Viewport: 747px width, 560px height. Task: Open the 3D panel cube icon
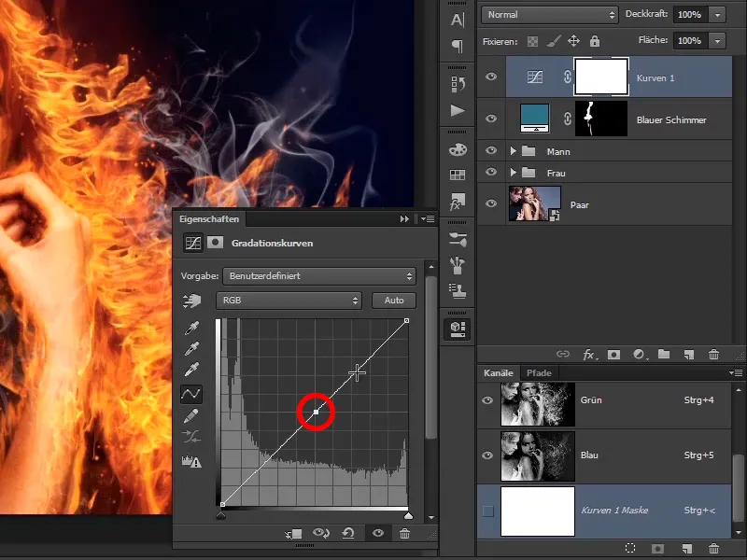[x=458, y=329]
